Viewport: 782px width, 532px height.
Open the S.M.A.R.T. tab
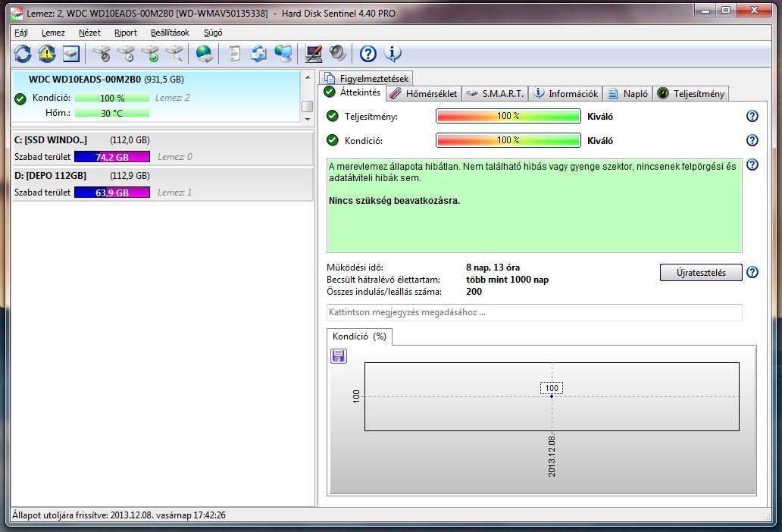(x=495, y=93)
